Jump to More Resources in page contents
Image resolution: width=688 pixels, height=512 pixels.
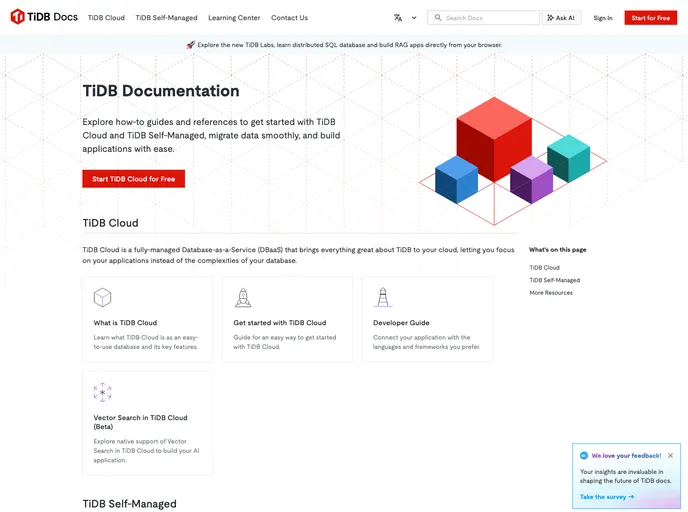tap(551, 293)
